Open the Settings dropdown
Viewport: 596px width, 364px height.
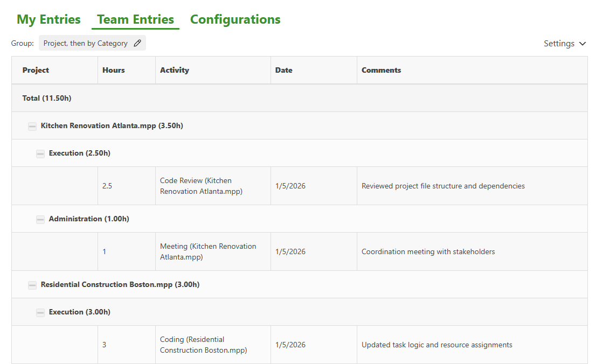coord(564,44)
